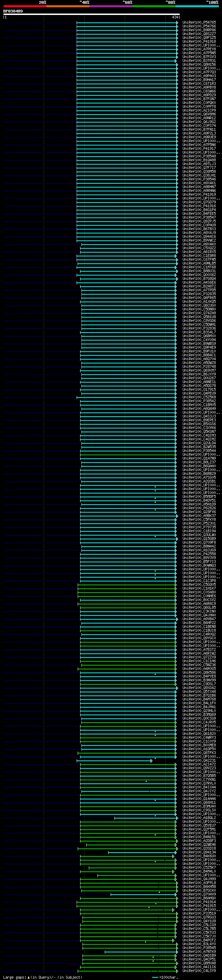Select the UniRef100_Q1A7N9 label
The width and height of the screenshot is (222, 980).
pyautogui.click(x=199, y=459)
